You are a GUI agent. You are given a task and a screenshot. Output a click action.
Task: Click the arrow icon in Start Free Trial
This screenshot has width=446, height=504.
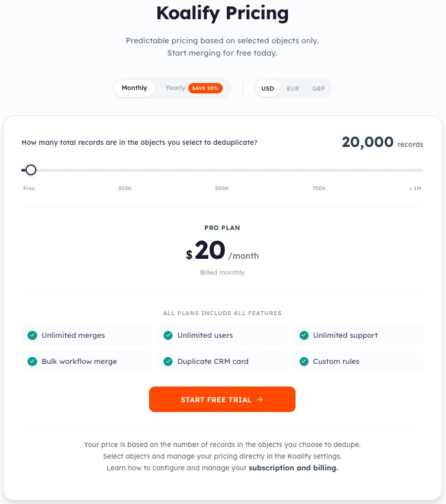[x=260, y=400]
